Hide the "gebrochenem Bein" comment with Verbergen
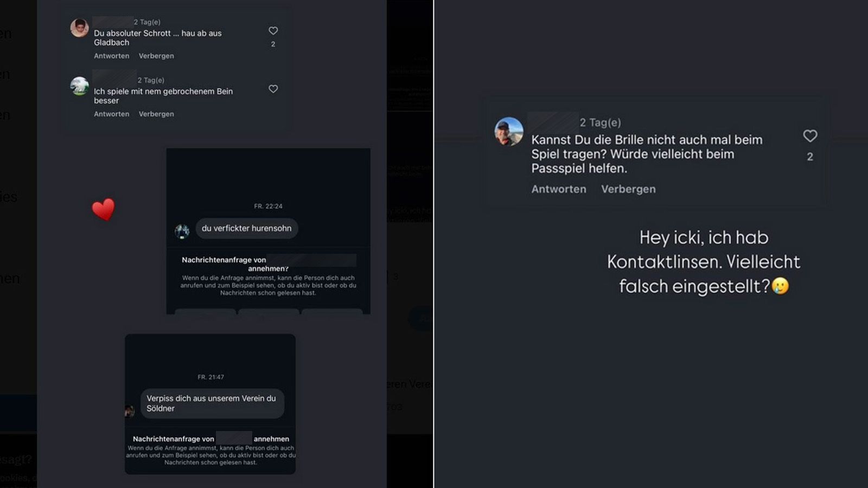This screenshot has width=868, height=488. pos(156,114)
